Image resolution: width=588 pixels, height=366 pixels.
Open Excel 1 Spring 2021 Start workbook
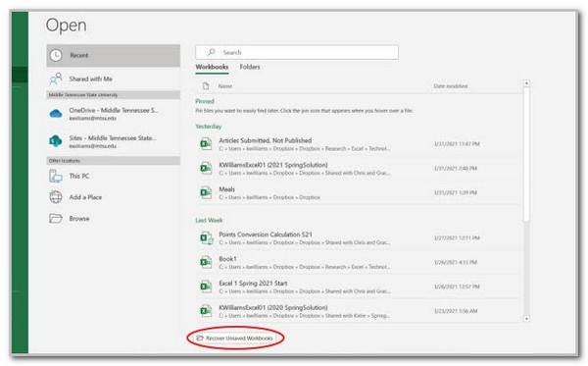coord(358,287)
